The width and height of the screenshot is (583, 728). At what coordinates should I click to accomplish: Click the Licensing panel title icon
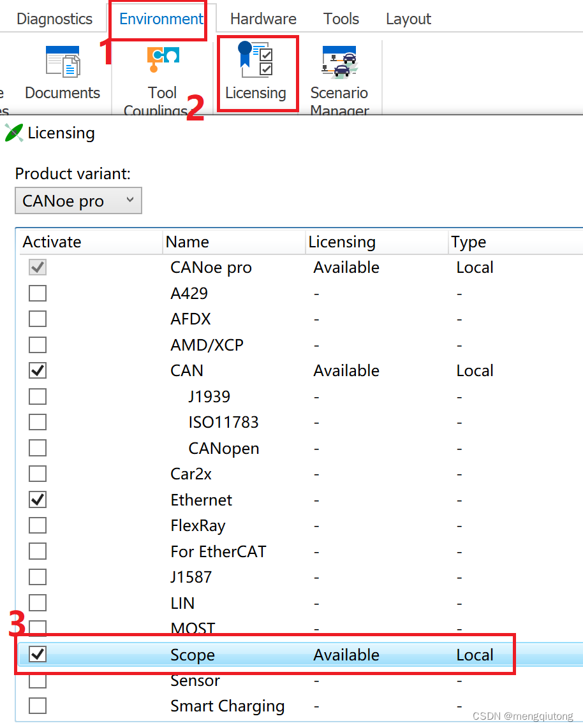[x=14, y=133]
